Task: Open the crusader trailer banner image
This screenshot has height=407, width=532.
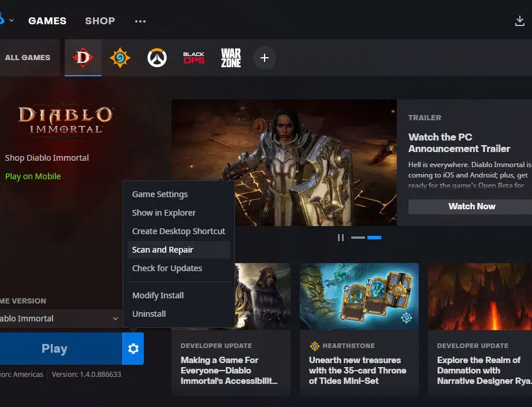Action: click(x=284, y=162)
